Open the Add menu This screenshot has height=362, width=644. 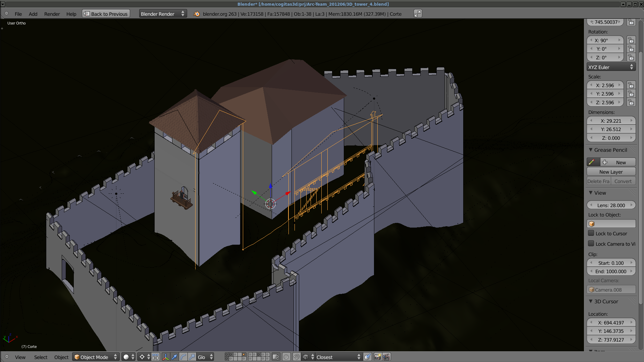33,14
